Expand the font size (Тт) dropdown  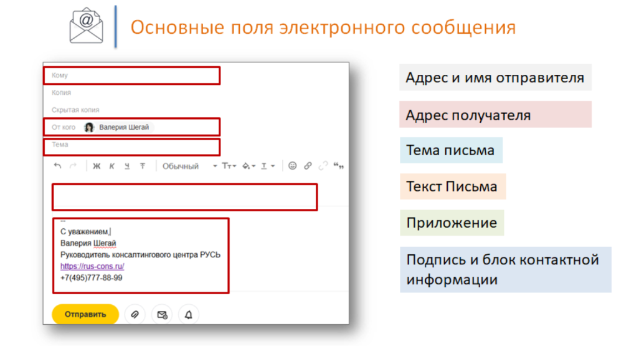[229, 166]
